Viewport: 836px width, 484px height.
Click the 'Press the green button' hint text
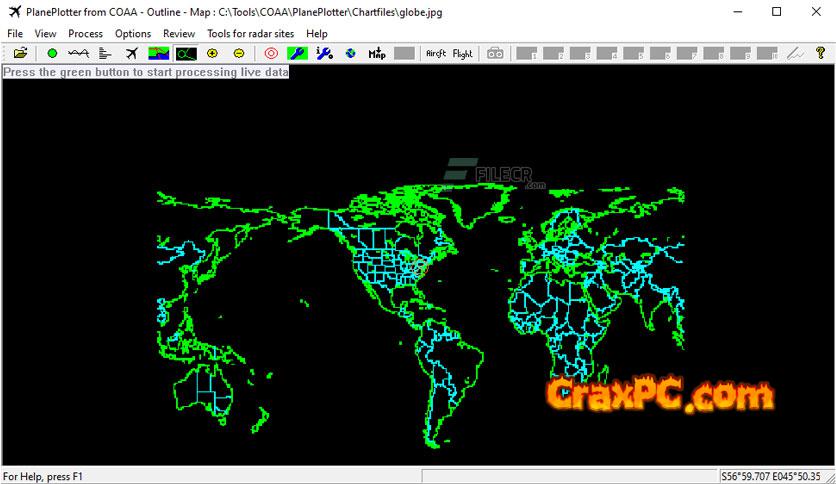click(x=146, y=72)
